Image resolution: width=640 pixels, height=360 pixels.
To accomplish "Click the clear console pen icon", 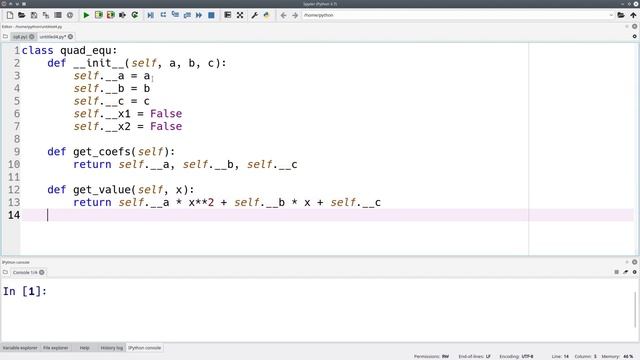I will [x=625, y=272].
